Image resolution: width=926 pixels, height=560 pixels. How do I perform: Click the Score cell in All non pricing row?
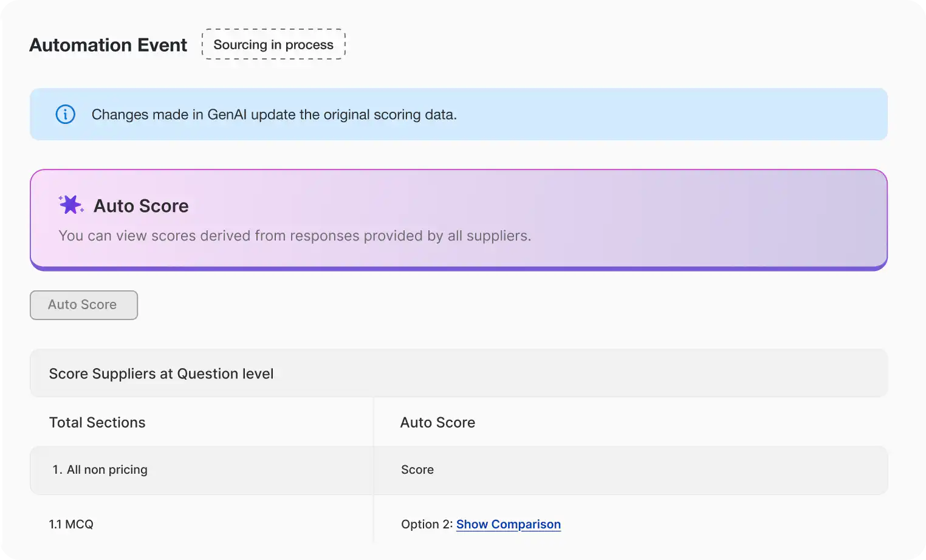[417, 470]
